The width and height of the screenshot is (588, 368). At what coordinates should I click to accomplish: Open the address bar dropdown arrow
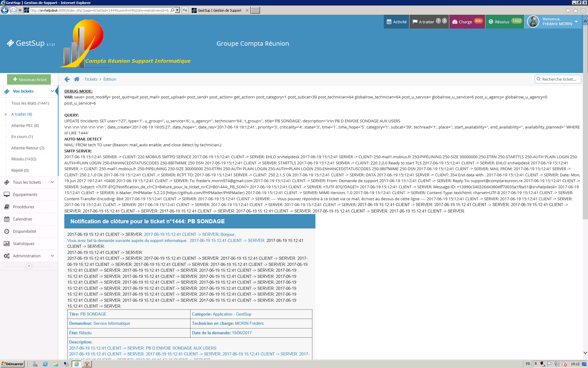[x=177, y=10]
